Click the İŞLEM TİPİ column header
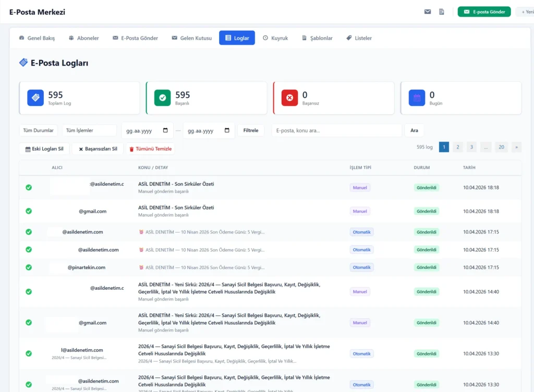This screenshot has width=534, height=392. tap(360, 167)
